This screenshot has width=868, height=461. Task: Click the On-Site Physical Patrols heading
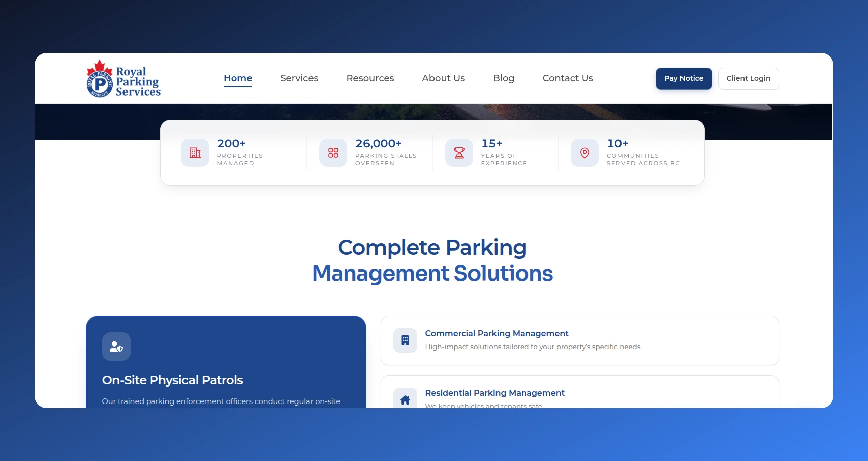172,380
